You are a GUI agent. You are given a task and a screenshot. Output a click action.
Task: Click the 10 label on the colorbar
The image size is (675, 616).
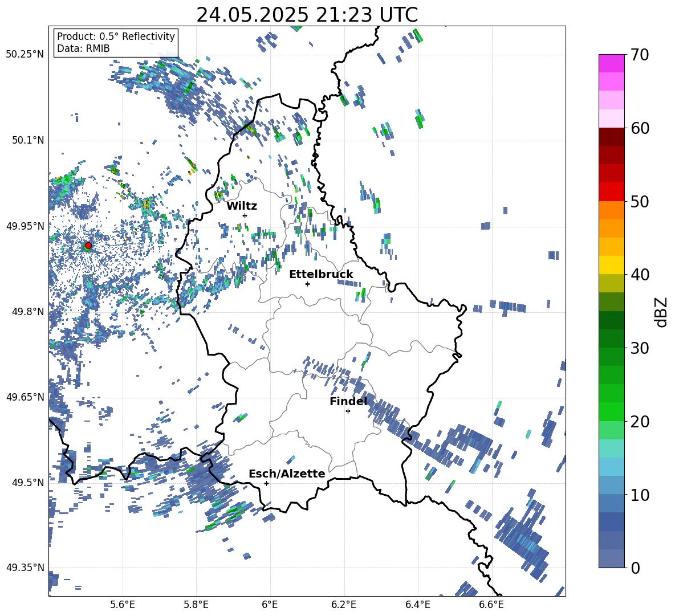click(640, 495)
